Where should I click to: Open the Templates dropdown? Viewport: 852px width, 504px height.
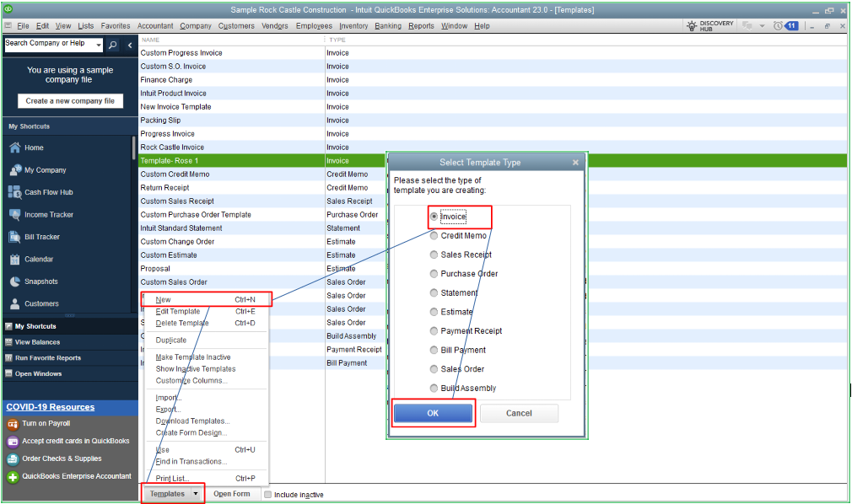[172, 493]
